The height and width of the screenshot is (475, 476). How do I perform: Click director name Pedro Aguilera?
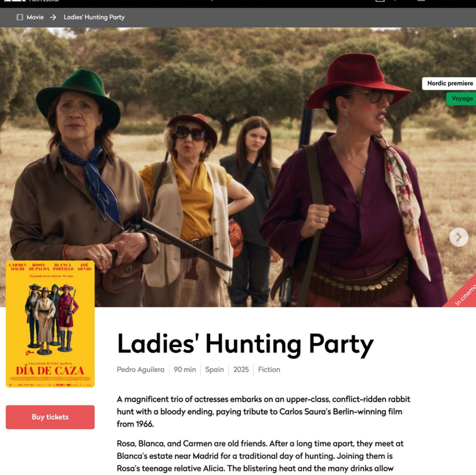140,369
